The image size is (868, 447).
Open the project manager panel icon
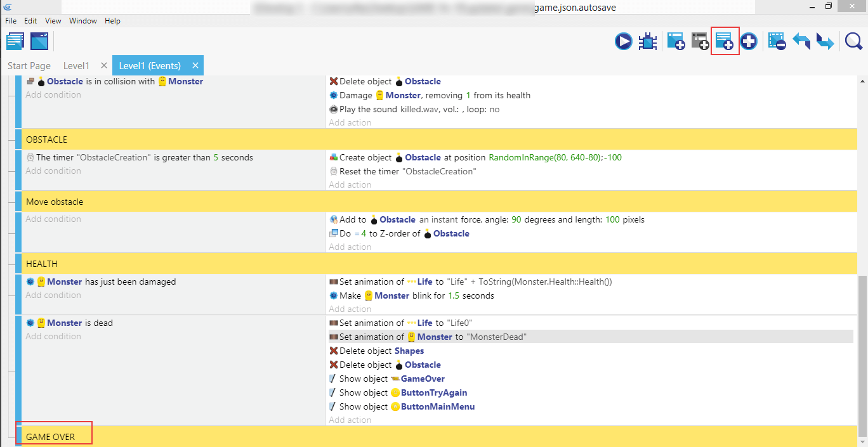pyautogui.click(x=15, y=42)
